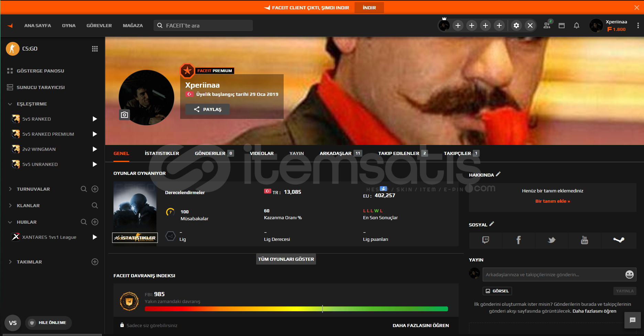The height and width of the screenshot is (336, 644).
Task: Click the VS round button
Action: point(13,323)
